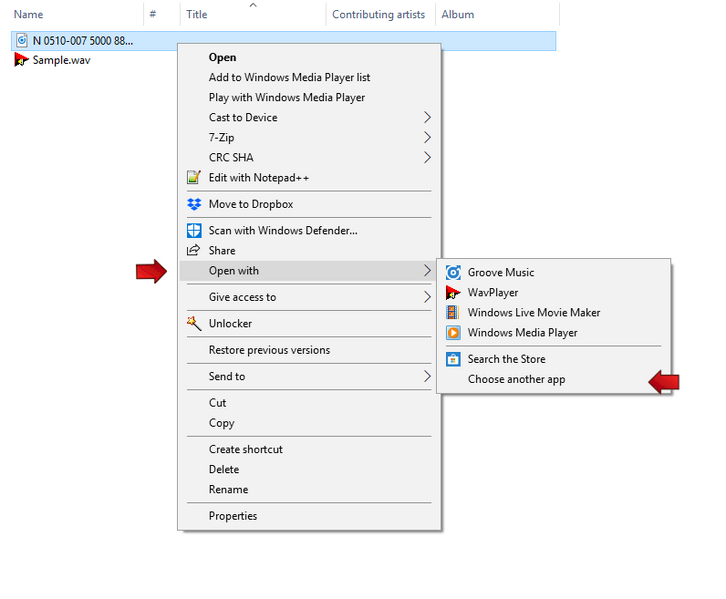This screenshot has height=599, width=726.
Task: Choose Cut from the context menu
Action: pyautogui.click(x=309, y=403)
